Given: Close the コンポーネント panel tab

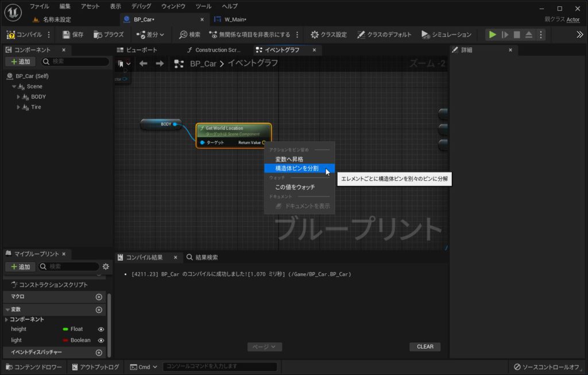Looking at the screenshot, I should 64,50.
